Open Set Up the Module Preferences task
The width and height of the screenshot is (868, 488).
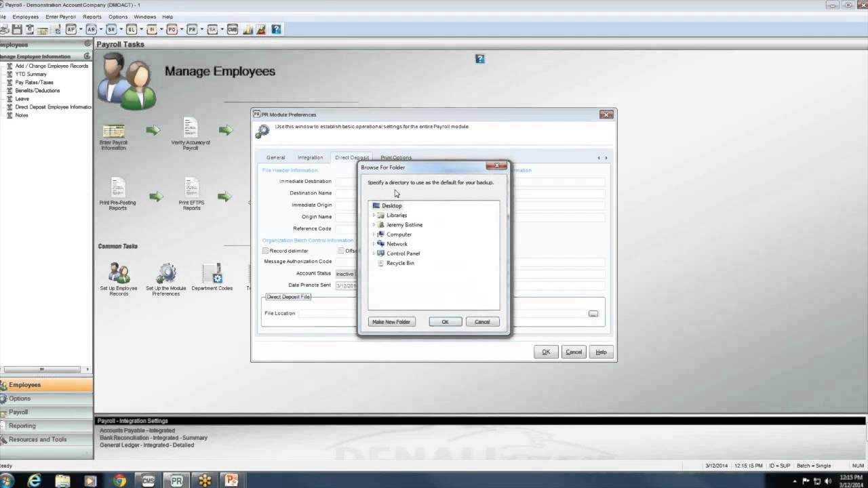166,279
